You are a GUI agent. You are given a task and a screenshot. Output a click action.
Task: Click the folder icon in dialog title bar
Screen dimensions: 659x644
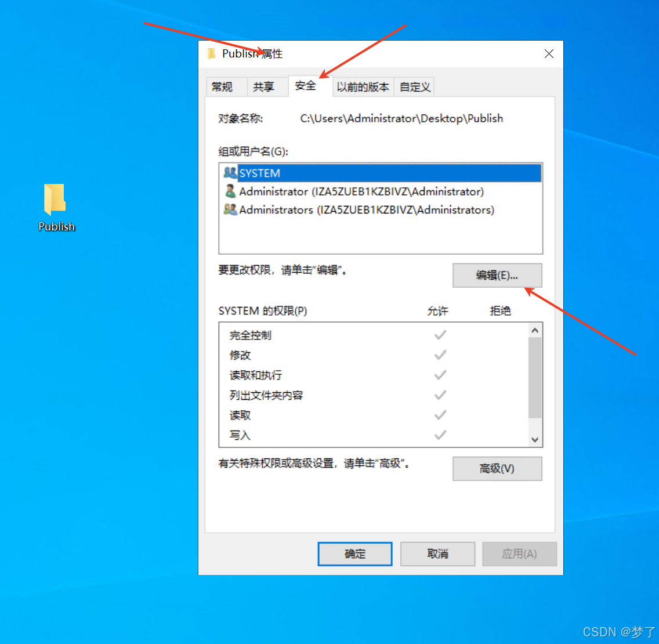point(211,54)
